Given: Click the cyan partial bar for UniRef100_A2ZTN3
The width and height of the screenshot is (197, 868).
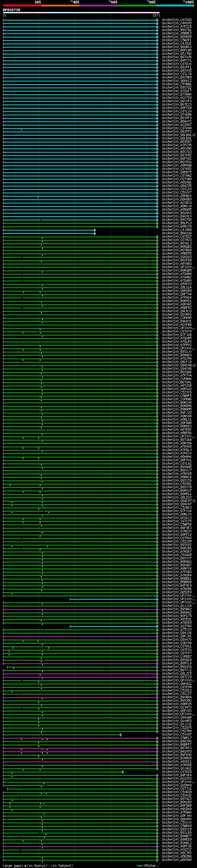Looking at the screenshot, I should click(x=114, y=626).
